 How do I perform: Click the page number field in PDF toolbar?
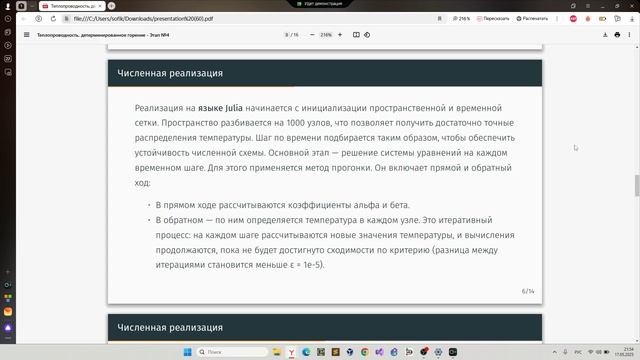(x=287, y=35)
